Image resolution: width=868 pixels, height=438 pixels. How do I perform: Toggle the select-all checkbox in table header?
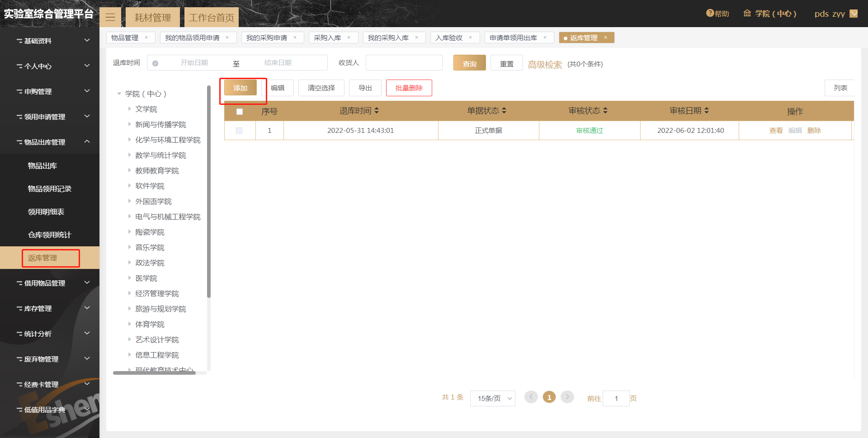[x=240, y=112]
